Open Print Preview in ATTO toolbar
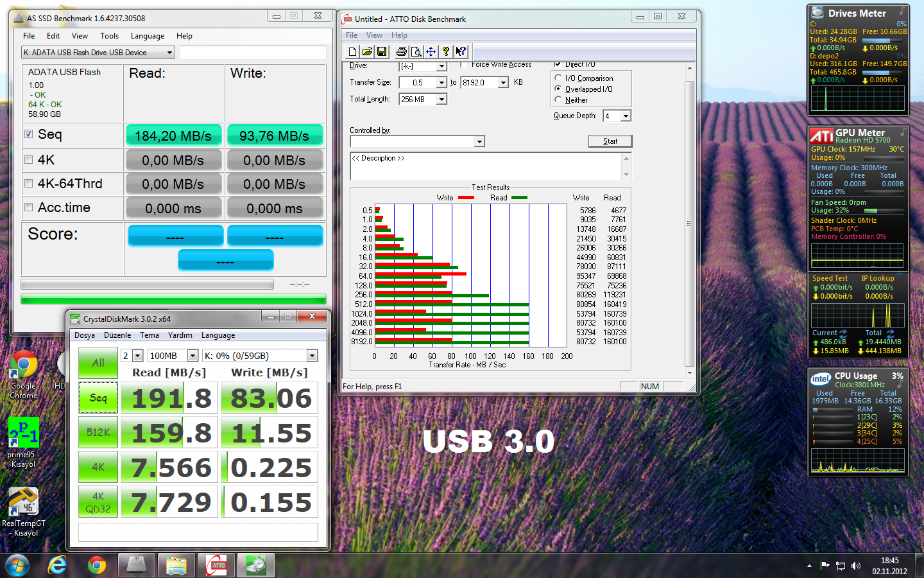This screenshot has height=578, width=924. coord(416,52)
